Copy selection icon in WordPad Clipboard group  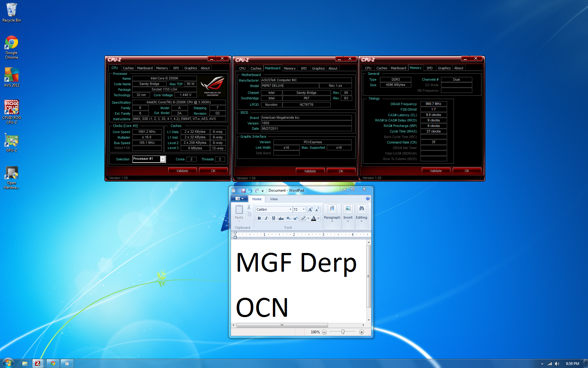pyautogui.click(x=249, y=214)
